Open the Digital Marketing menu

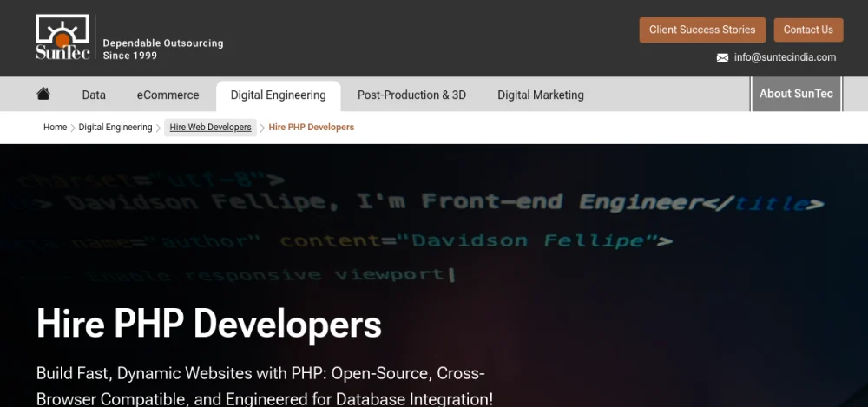540,95
